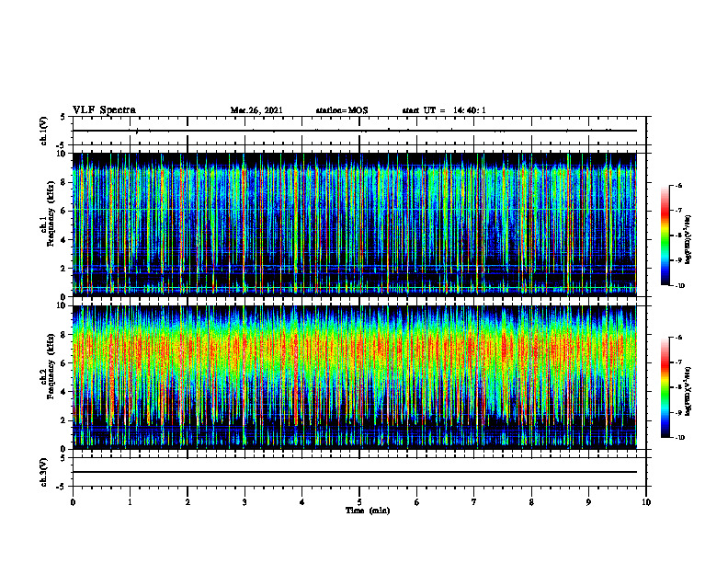Click the date label "Mar.26, 2021"
This screenshot has width=728, height=563.
pyautogui.click(x=256, y=110)
